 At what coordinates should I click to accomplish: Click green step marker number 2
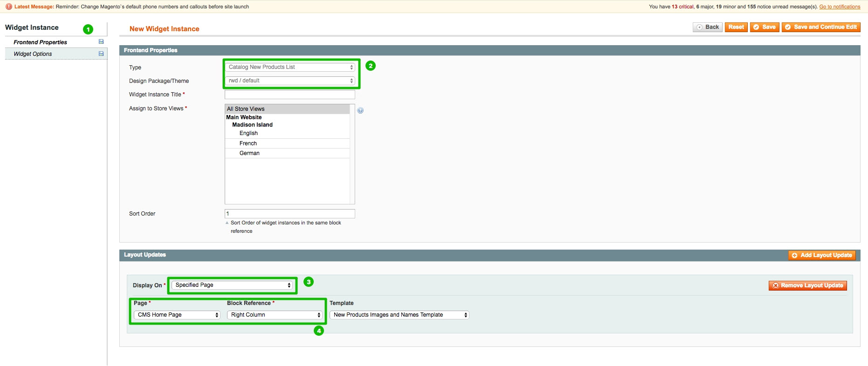(371, 66)
